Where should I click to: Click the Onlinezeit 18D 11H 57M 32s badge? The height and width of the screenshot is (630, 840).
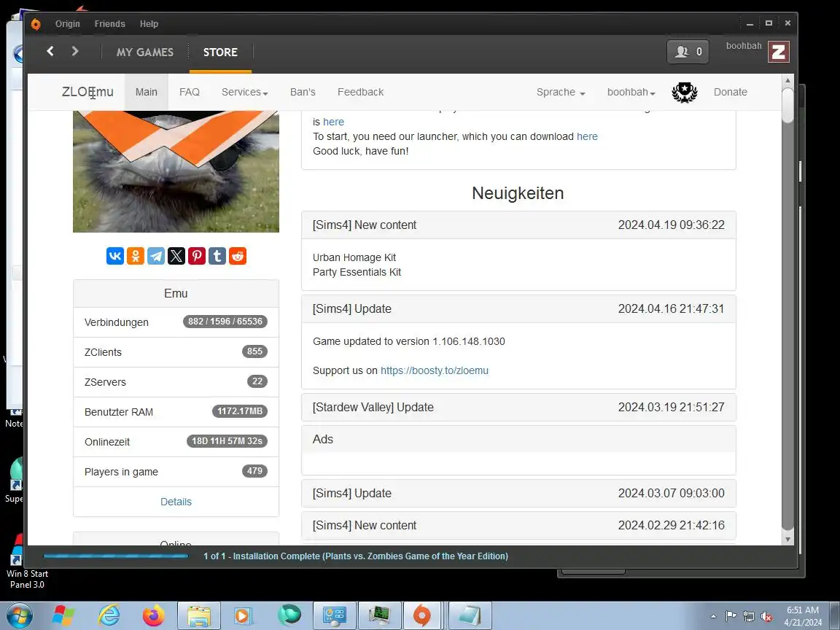click(227, 441)
